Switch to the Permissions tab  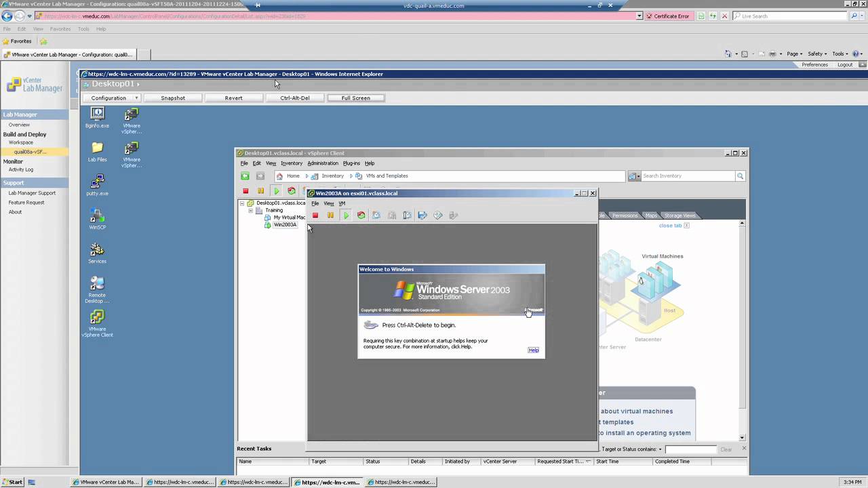[624, 216]
